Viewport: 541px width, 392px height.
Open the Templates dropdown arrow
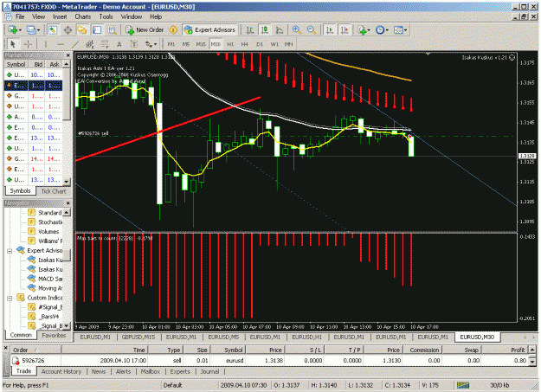tap(405, 30)
